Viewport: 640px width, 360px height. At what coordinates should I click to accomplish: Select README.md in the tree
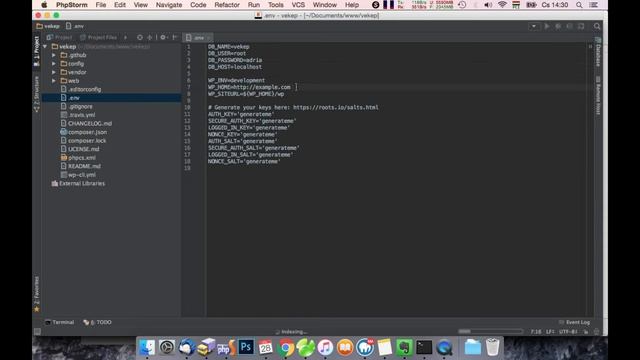[80, 166]
